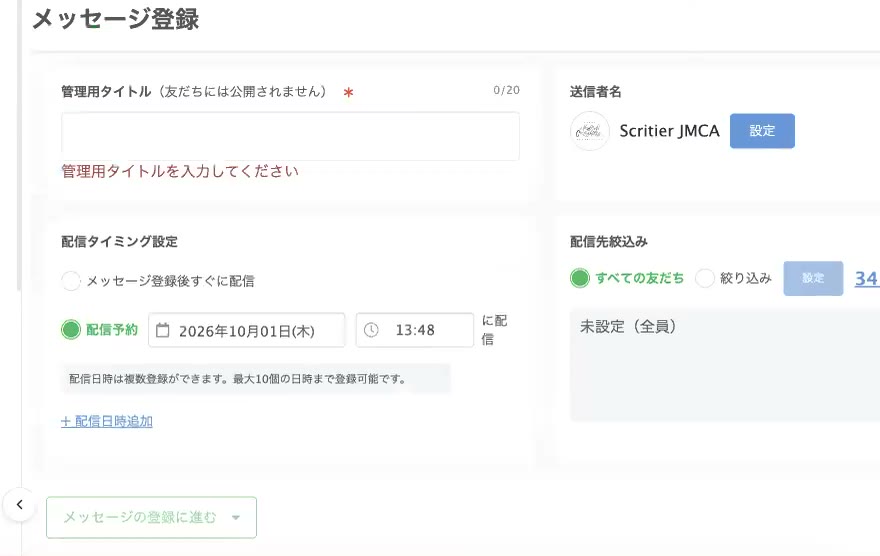Click the 0/20 character counter

[506, 90]
